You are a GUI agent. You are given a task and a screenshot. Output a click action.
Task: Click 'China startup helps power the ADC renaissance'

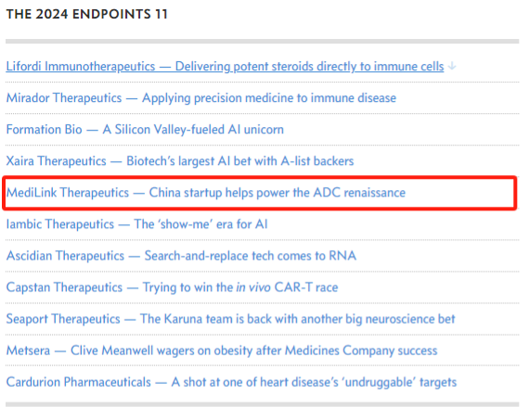[277, 193]
